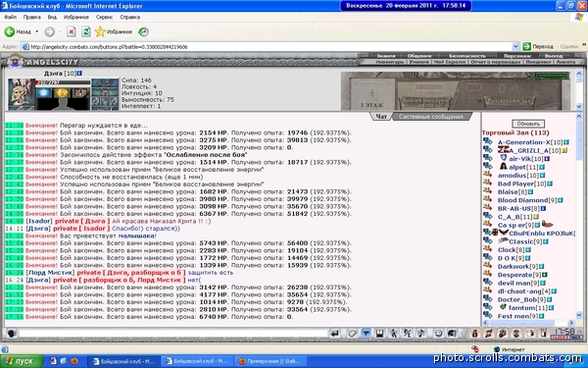The height and width of the screenshot is (368, 588).
Task: Switch to Примерочная Firefox taskbar window
Action: (x=270, y=361)
